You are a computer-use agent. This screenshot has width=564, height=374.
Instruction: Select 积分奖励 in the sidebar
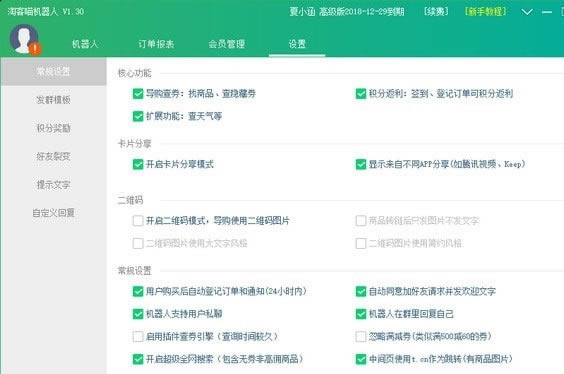tap(53, 128)
